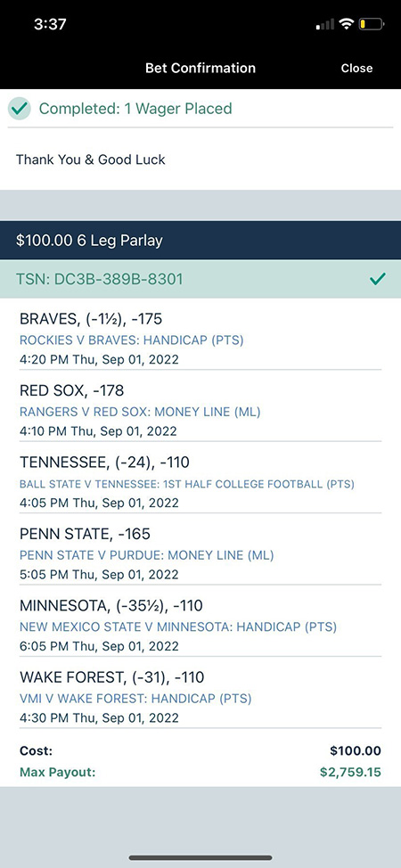Tap the cellular signal bars icon
Image resolution: width=401 pixels, height=868 pixels.
click(325, 24)
